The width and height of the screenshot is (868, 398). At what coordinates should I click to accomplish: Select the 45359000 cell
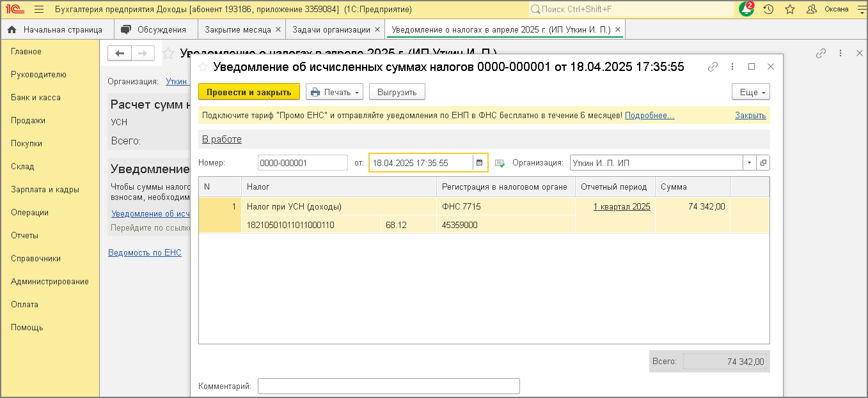click(x=506, y=225)
